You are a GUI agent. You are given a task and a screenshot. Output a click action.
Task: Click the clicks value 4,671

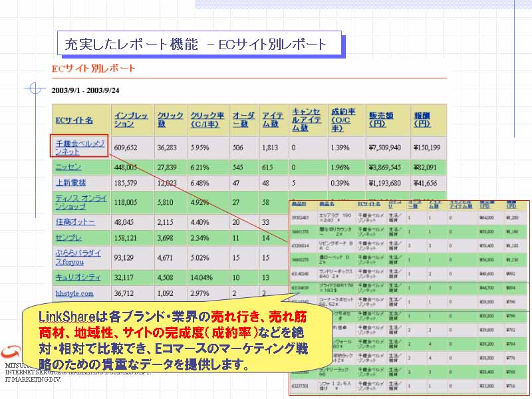pyautogui.click(x=165, y=257)
